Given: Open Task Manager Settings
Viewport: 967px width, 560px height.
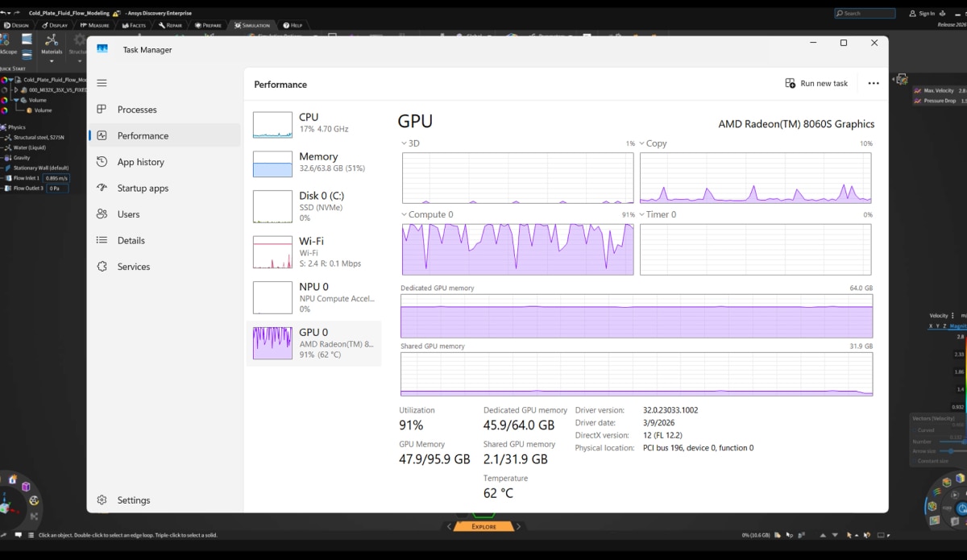Looking at the screenshot, I should point(164,500).
